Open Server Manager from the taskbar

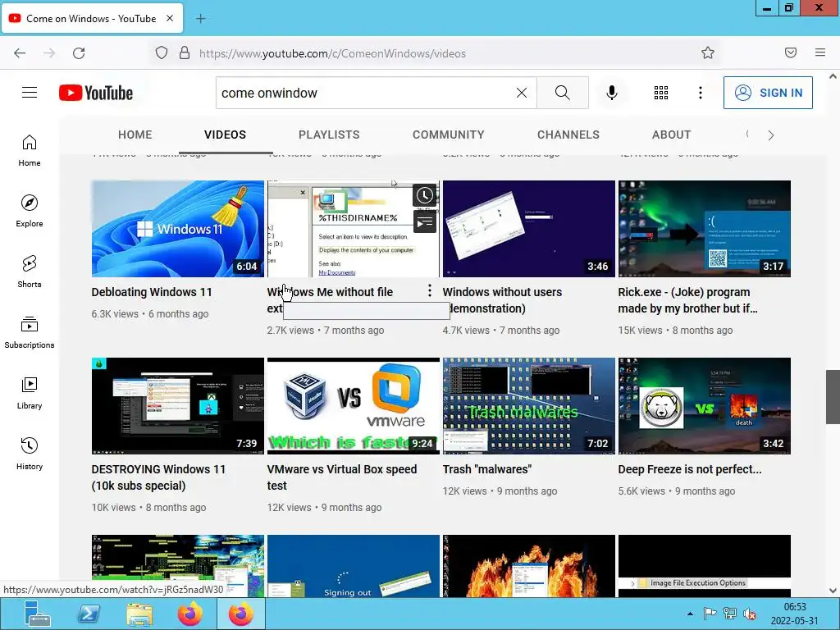tap(38, 614)
